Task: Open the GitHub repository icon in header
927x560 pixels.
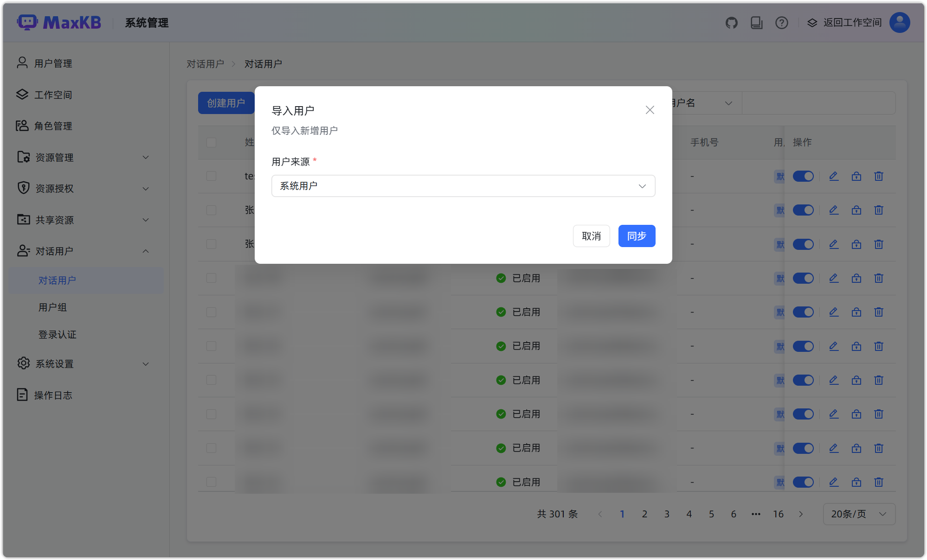Action: coord(731,22)
